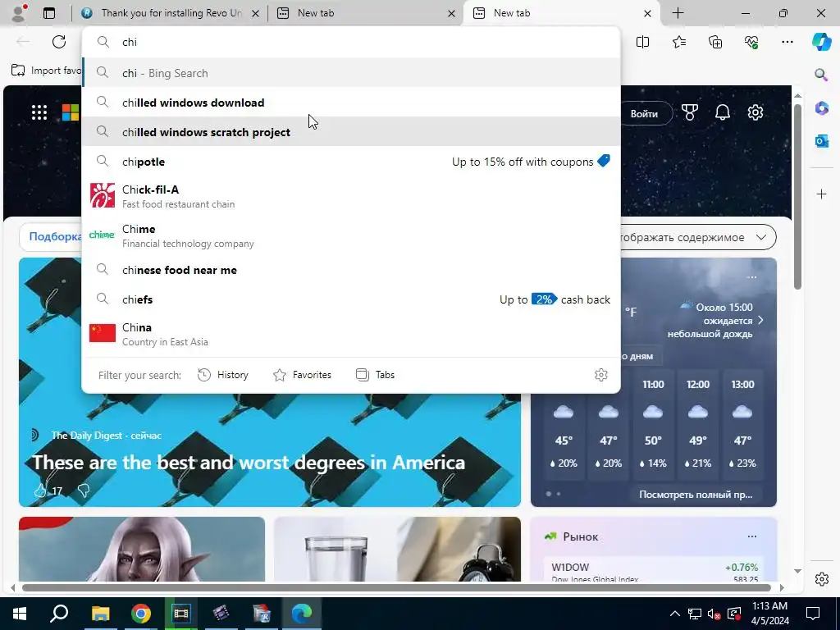Click the Войти sign-in button
Screen dimensions: 840x630
coord(644,113)
